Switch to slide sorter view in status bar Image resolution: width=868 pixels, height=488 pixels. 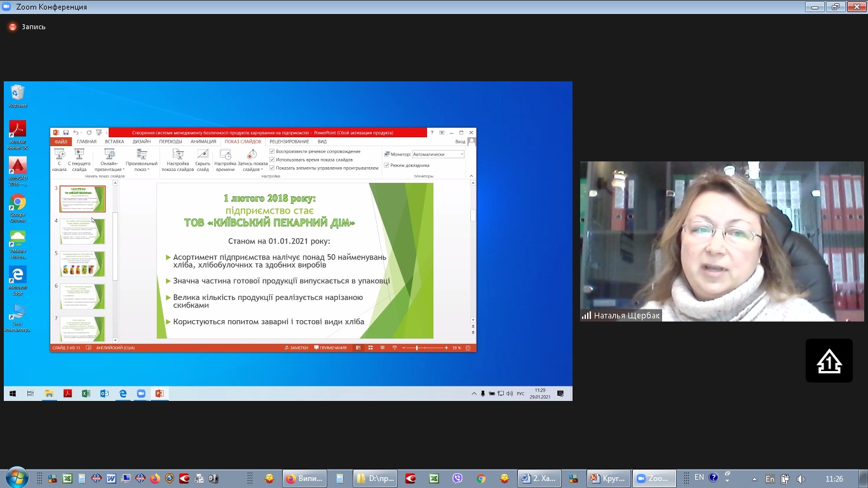pyautogui.click(x=370, y=348)
